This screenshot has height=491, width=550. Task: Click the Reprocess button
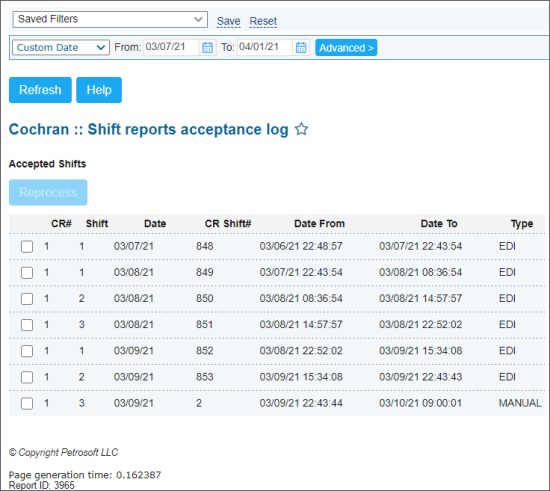click(48, 193)
